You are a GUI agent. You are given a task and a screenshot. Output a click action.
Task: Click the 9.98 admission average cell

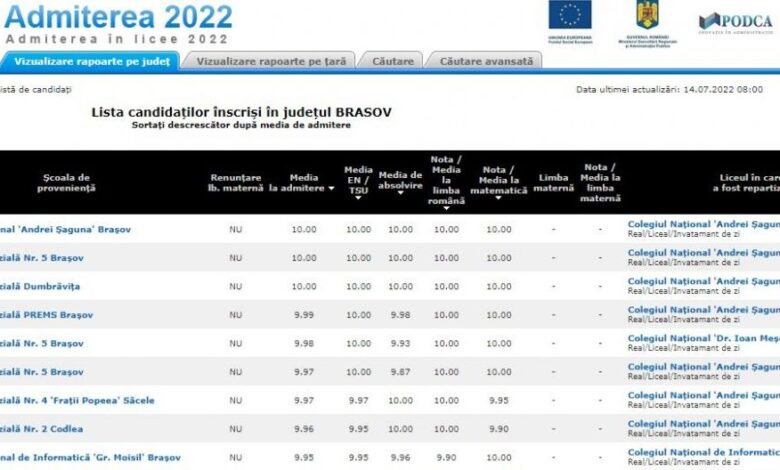[x=304, y=343]
